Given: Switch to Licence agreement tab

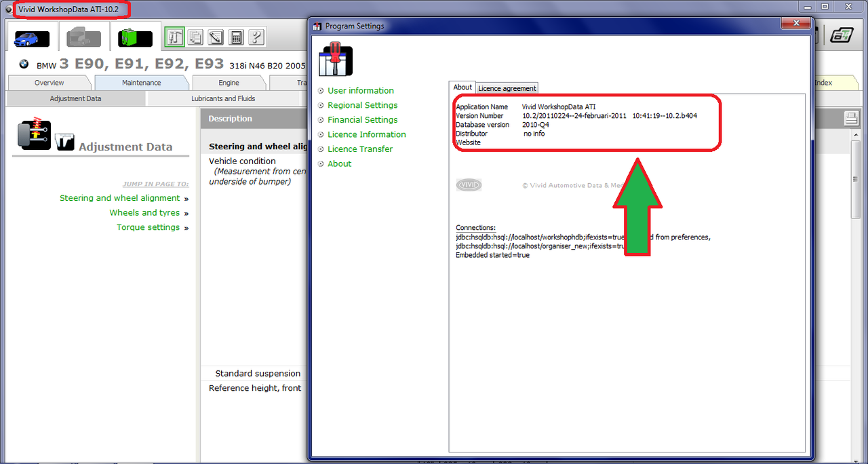Looking at the screenshot, I should coord(507,88).
